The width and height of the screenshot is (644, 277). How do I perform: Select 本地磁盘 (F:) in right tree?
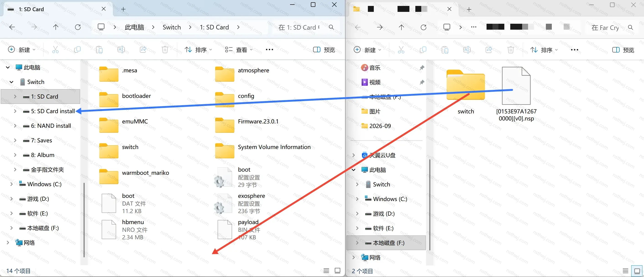[386, 243]
